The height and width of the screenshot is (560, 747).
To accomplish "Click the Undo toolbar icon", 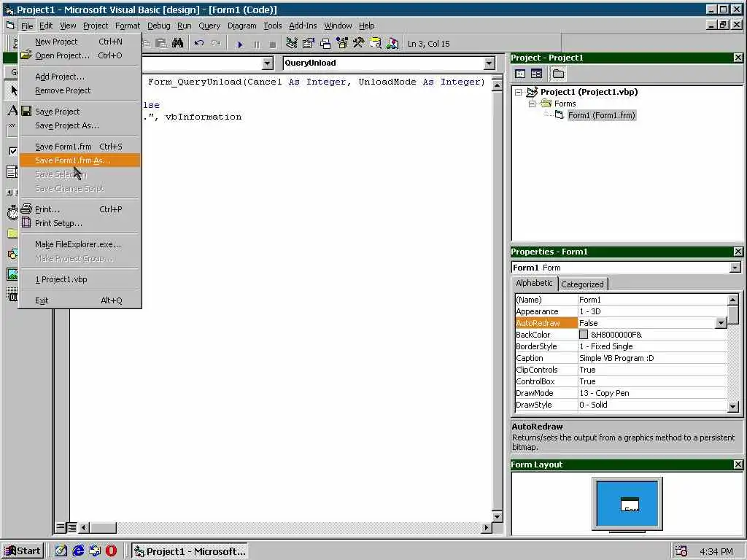I will tap(199, 43).
